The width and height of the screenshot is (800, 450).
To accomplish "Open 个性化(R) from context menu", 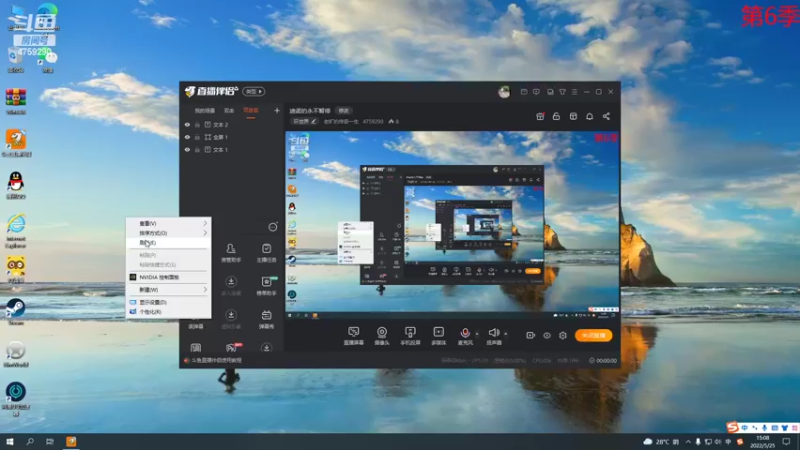I will coord(169,312).
